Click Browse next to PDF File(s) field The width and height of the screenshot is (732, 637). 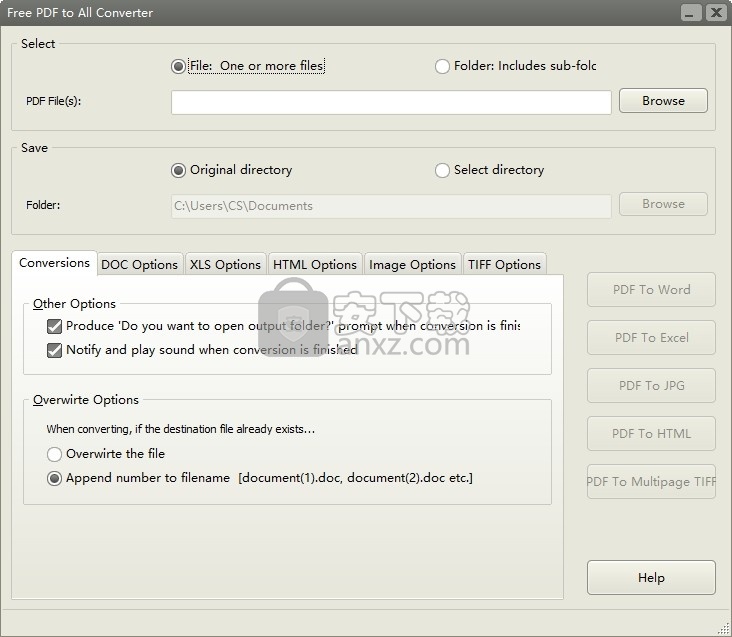point(663,101)
